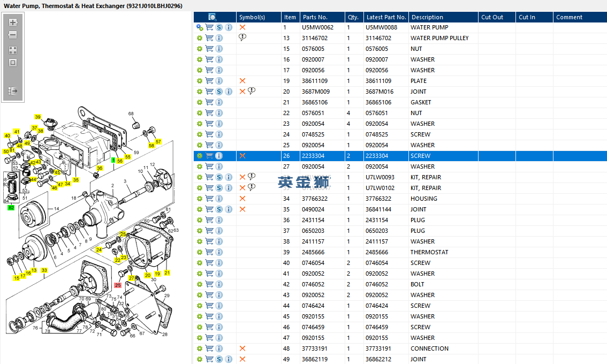Viewport: 607px width, 364px height.
Task: Add item 36 PLUG to cart
Action: (x=209, y=220)
